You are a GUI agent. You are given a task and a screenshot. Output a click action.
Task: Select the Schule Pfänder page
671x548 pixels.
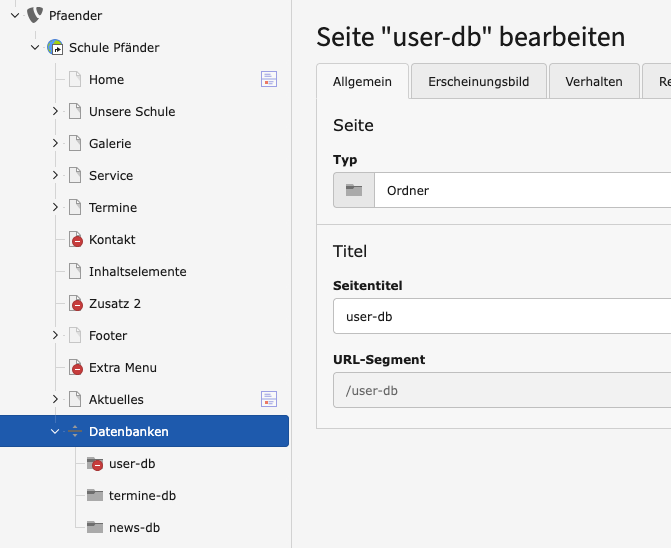click(114, 47)
